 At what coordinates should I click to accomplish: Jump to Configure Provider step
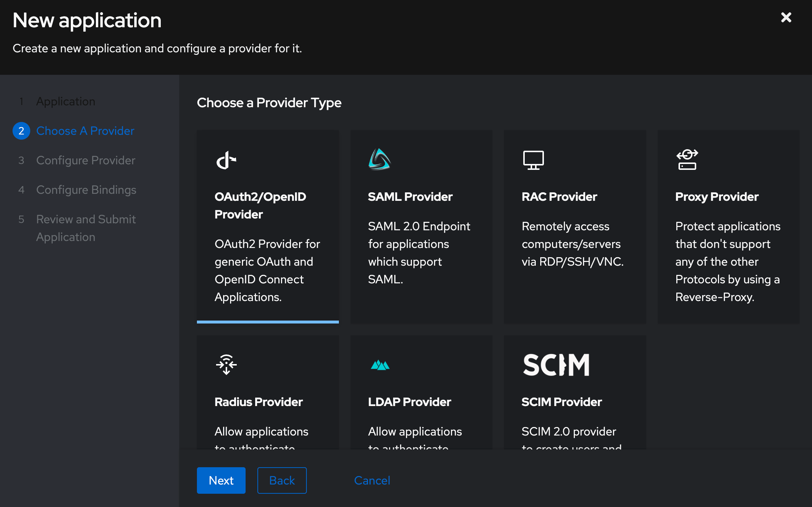pos(86,160)
